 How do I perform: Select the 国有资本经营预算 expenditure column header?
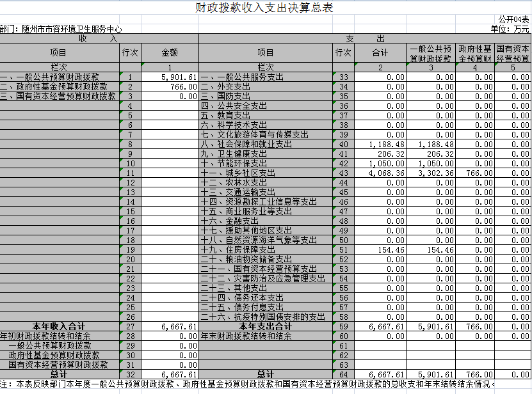pos(513,53)
